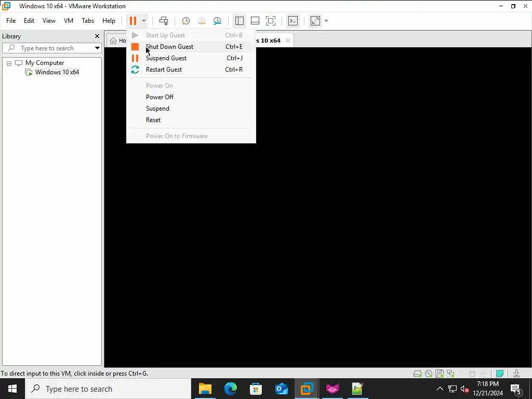Screen dimensions: 532x399
Task: Click the orange Shut Down Guest icon
Action: (x=135, y=47)
